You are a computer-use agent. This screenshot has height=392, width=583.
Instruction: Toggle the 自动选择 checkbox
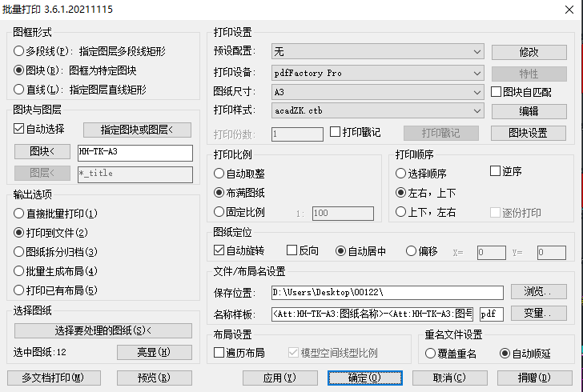(x=20, y=129)
